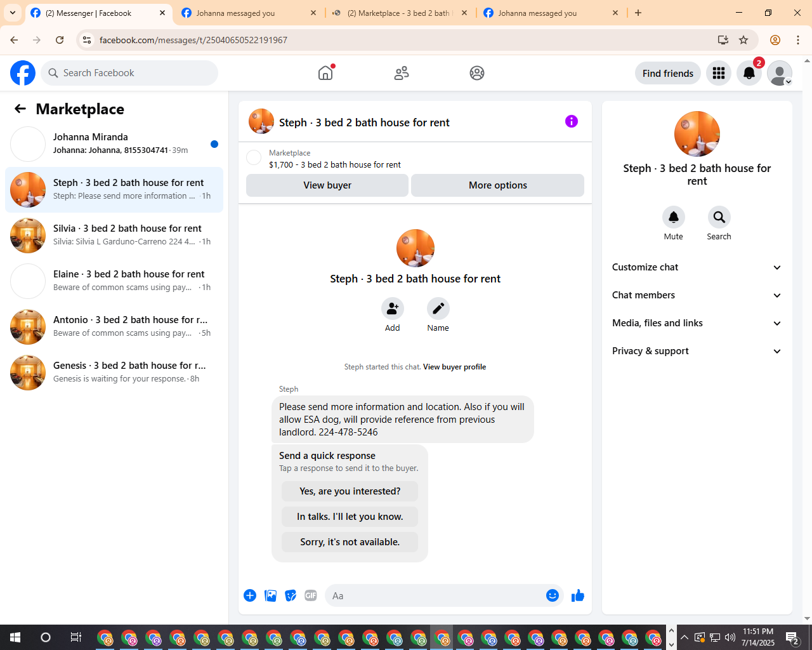The image size is (812, 650).
Task: Open the View buyer profile link
Action: pos(455,367)
